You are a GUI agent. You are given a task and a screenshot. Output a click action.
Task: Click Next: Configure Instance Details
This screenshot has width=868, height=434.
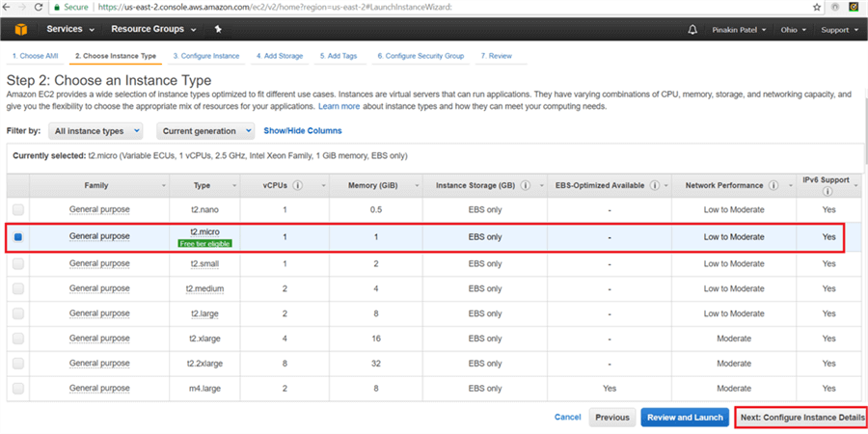pos(801,418)
